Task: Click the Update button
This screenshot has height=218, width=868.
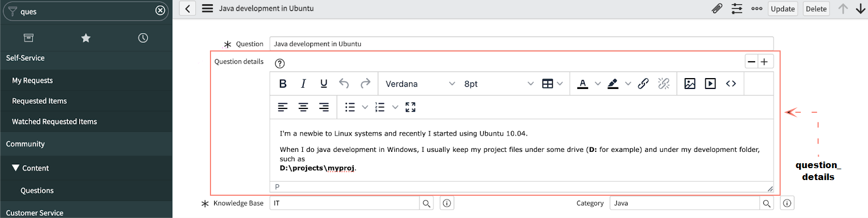Action: click(782, 9)
